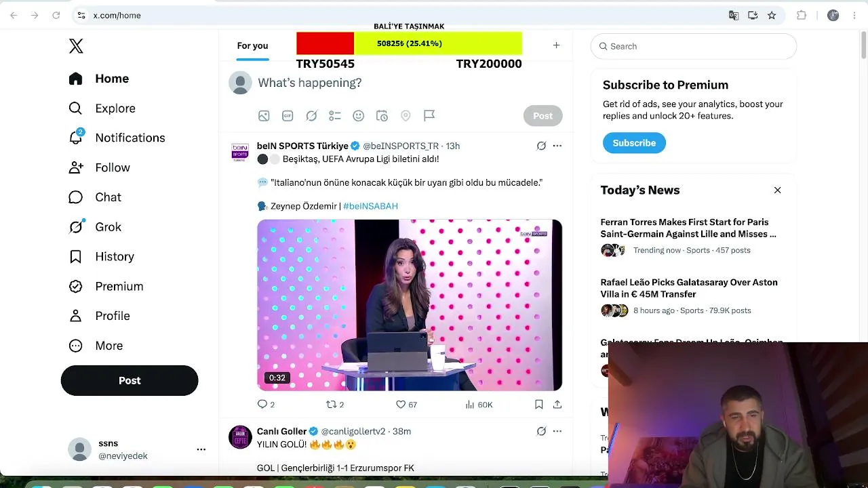Click the beIN SPORTS Türkiye avatar
Screen dimensions: 868x488
pos(240,152)
